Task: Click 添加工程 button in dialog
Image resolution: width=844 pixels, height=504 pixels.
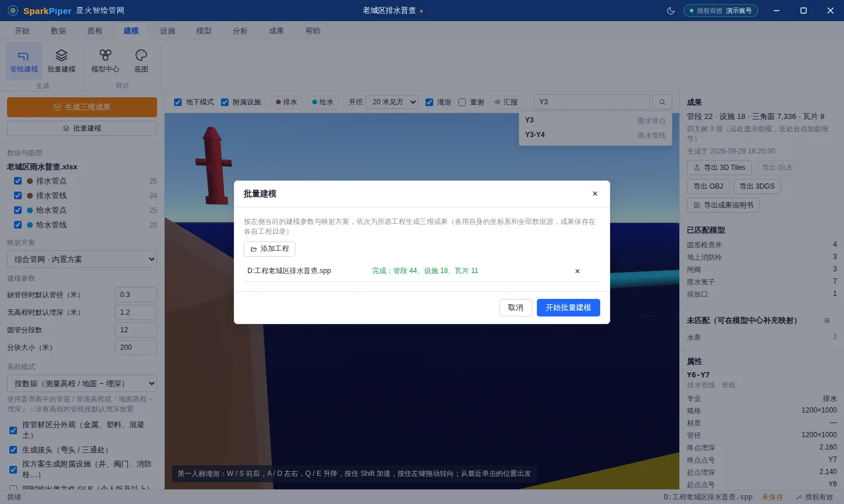Action: point(270,249)
